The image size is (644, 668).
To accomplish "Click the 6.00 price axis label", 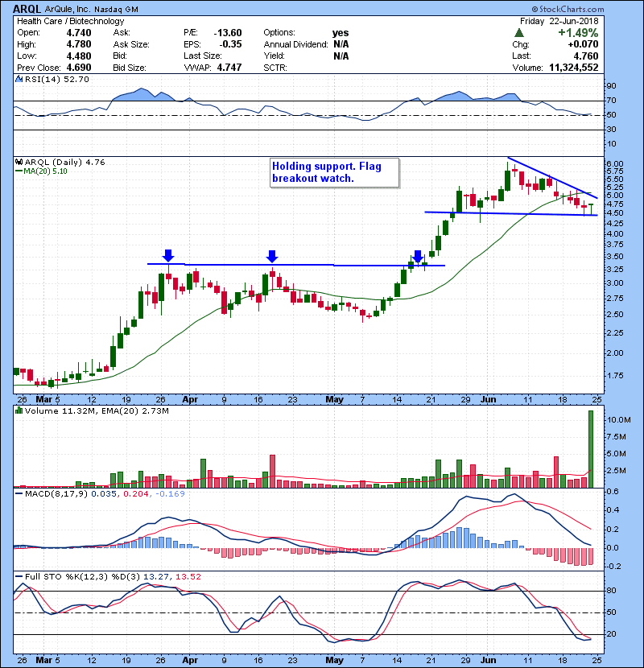I will point(614,163).
